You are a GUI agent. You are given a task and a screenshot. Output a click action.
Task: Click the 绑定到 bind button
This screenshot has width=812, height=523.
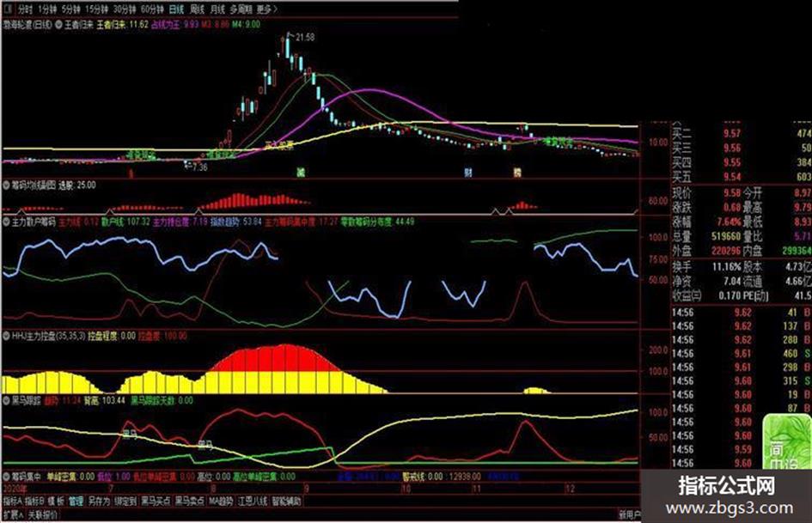coord(125,501)
